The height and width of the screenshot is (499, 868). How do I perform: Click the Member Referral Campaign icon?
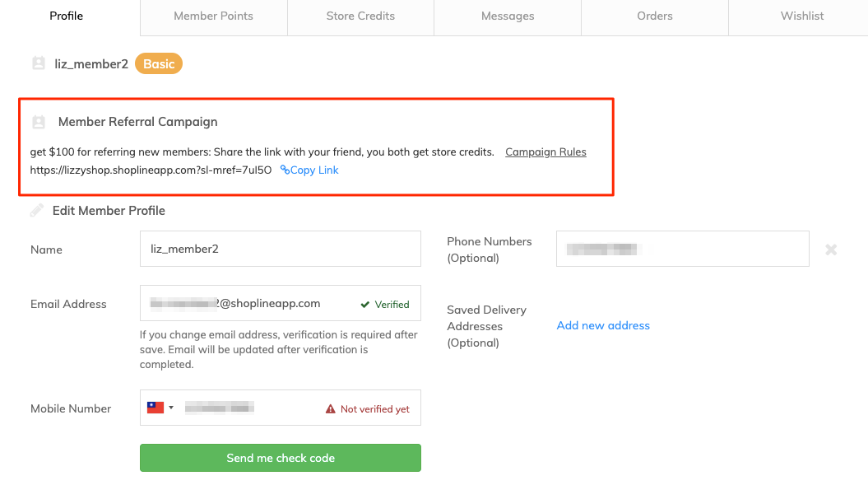tap(38, 122)
